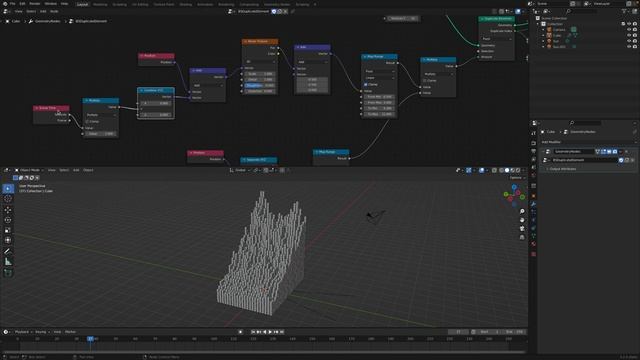
Task: Select the Select Box tool in viewport
Action: [x=8, y=189]
